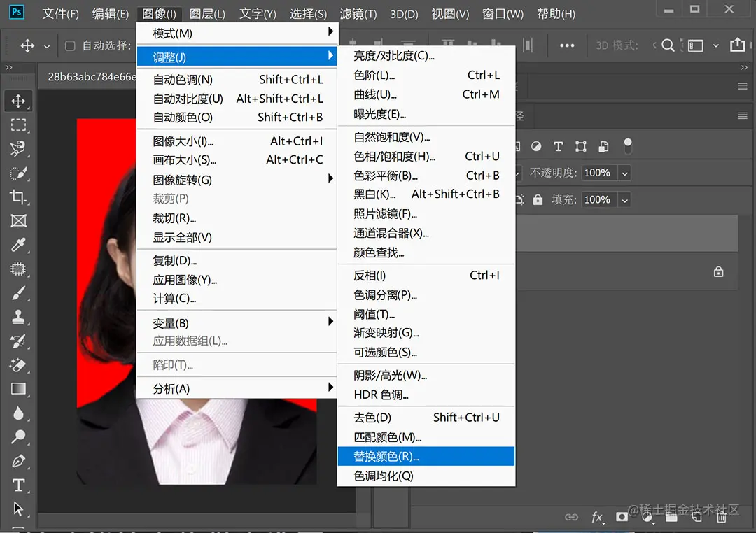Choose Image Size (I) menu item
The height and width of the screenshot is (533, 756).
pos(237,141)
